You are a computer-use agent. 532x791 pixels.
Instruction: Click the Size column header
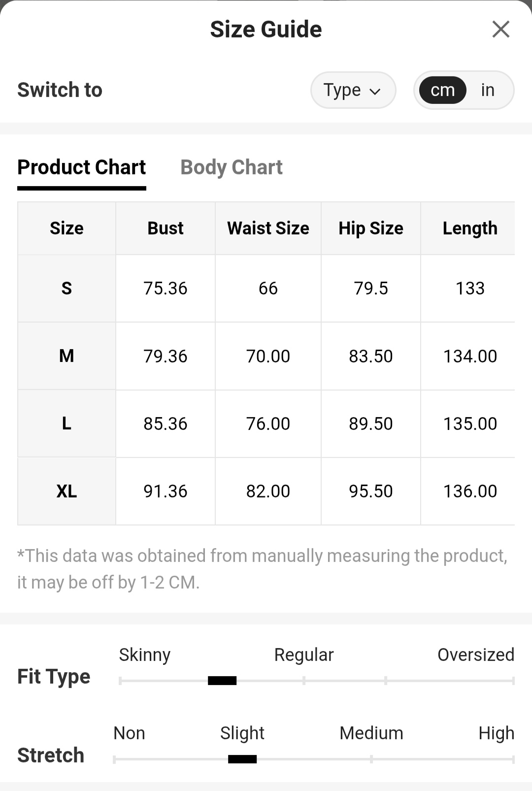point(66,229)
